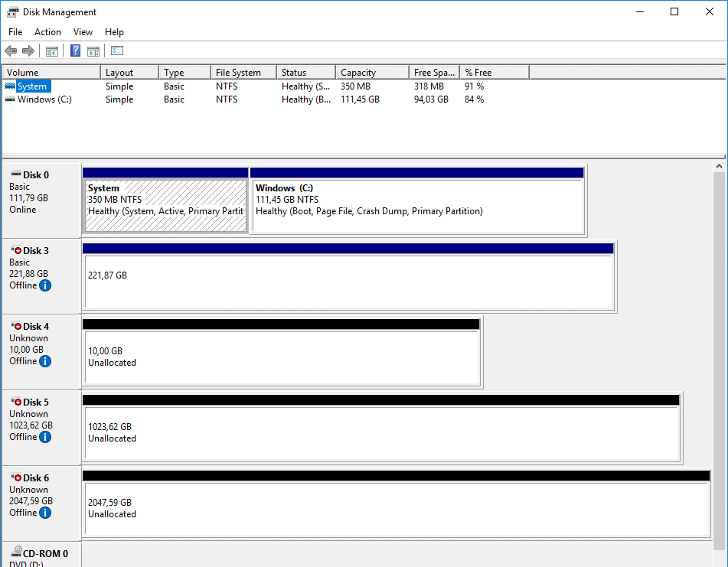Image resolution: width=728 pixels, height=567 pixels.
Task: Click the Disk Management icon in the title bar
Action: pyautogui.click(x=12, y=12)
